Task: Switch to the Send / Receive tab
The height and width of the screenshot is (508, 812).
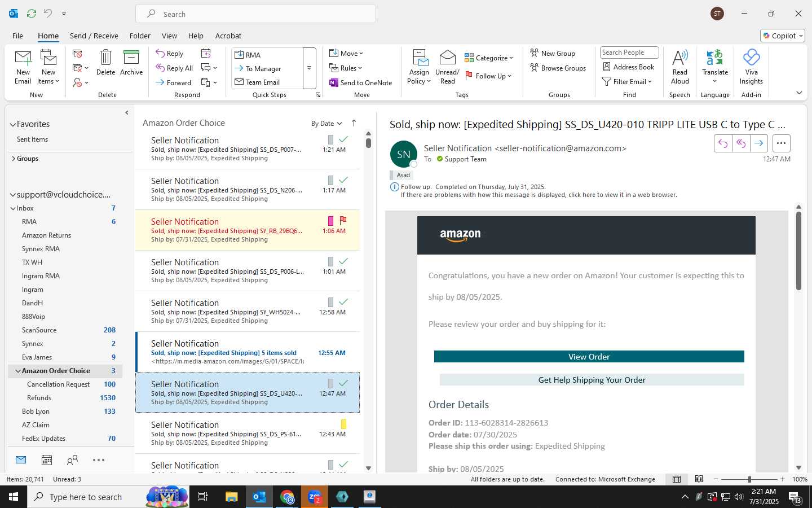Action: (94, 36)
